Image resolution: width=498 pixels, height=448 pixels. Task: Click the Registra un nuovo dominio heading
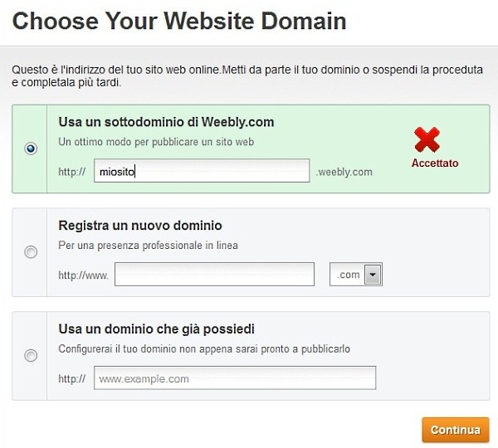tap(140, 225)
